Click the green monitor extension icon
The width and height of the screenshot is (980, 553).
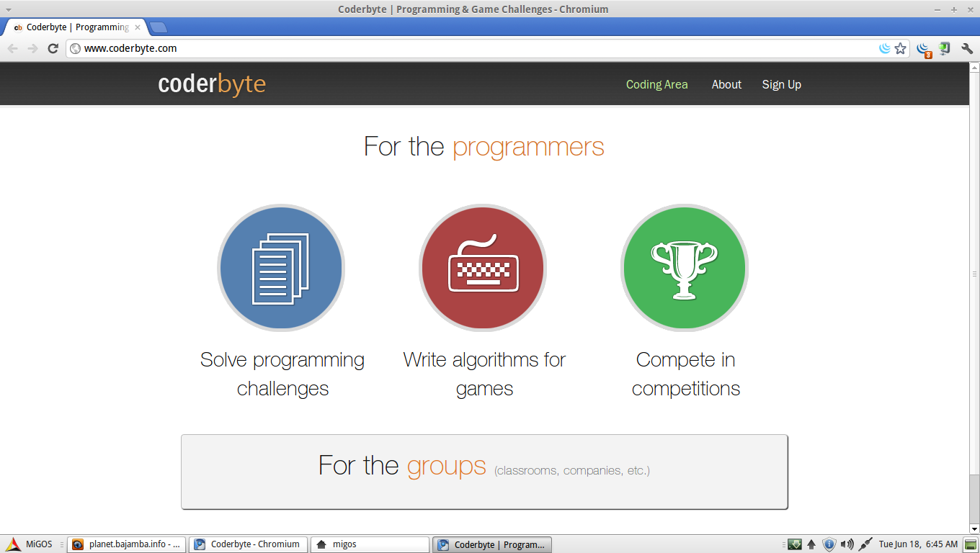click(945, 48)
